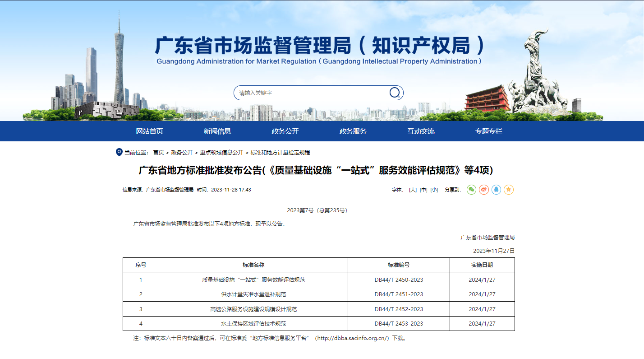Share article via Weibo icon

(x=484, y=190)
